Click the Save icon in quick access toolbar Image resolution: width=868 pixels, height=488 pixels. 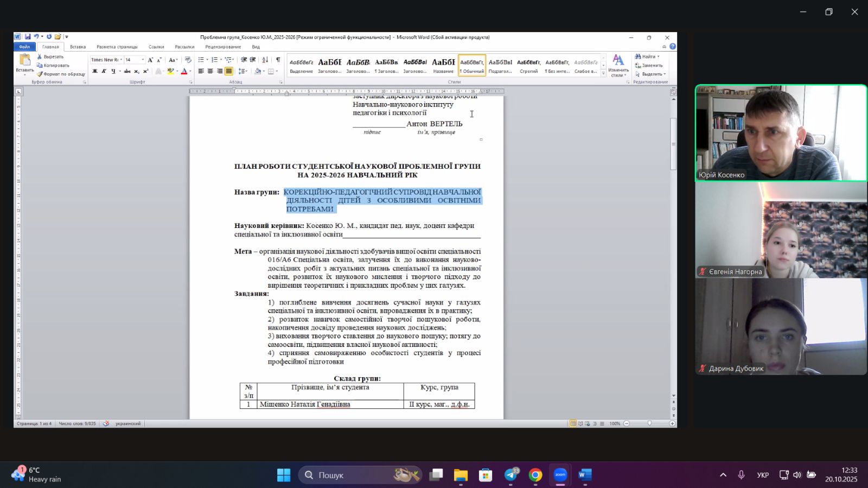(28, 37)
